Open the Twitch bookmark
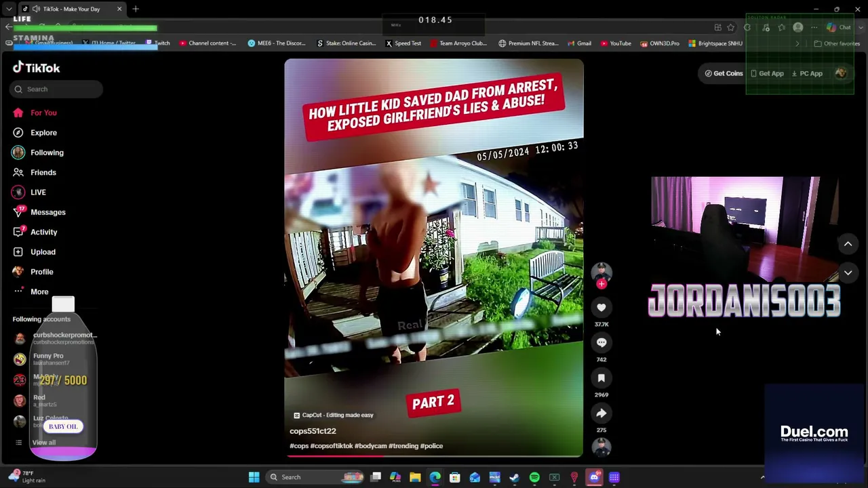Screen dimensions: 868x488 [158, 43]
